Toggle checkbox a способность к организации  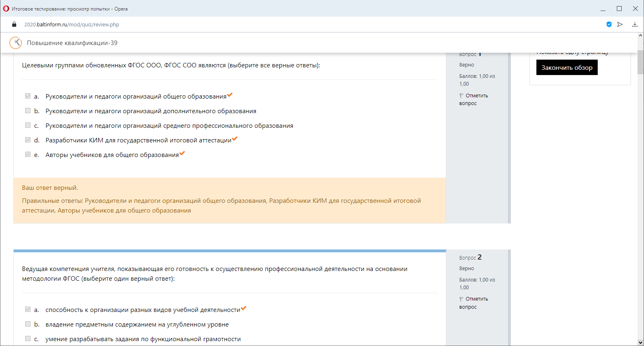[x=28, y=309]
